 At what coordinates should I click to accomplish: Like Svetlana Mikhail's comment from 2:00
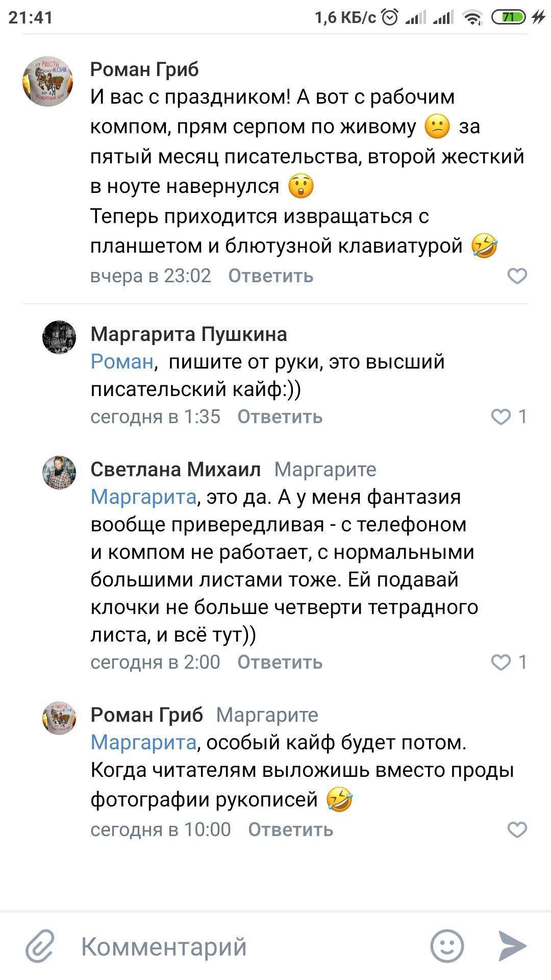tap(501, 662)
